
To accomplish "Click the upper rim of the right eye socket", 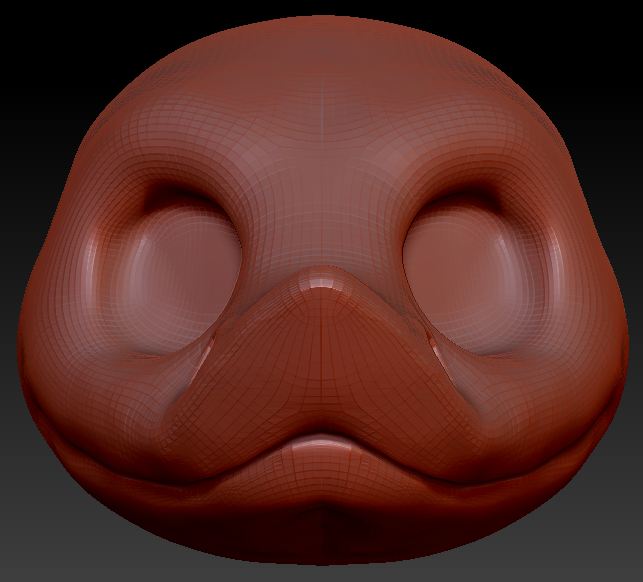I will tap(462, 195).
